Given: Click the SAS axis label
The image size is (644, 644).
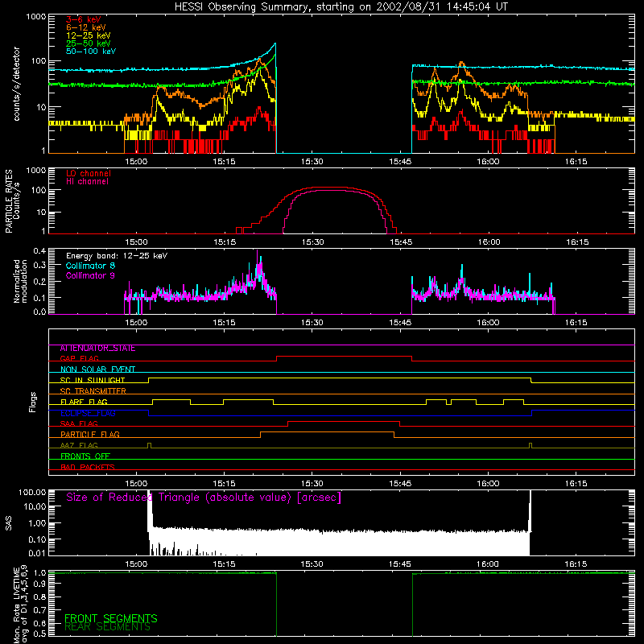Looking at the screenshot, I should point(8,522).
